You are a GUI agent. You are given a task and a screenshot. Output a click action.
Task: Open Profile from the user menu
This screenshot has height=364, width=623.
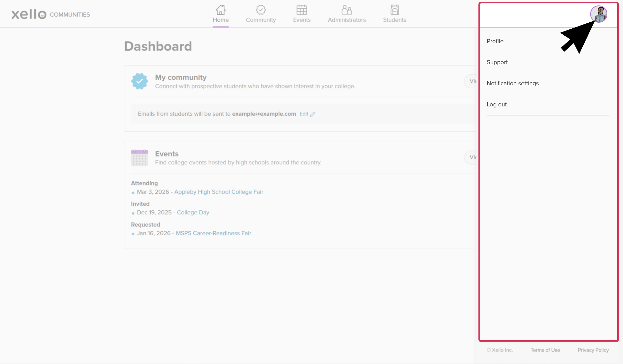click(495, 41)
